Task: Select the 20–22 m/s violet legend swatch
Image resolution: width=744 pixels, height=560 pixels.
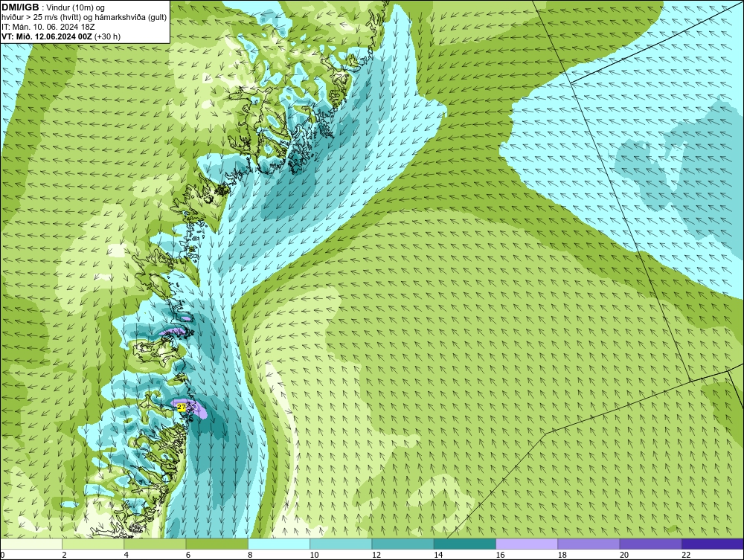Action: (x=650, y=544)
